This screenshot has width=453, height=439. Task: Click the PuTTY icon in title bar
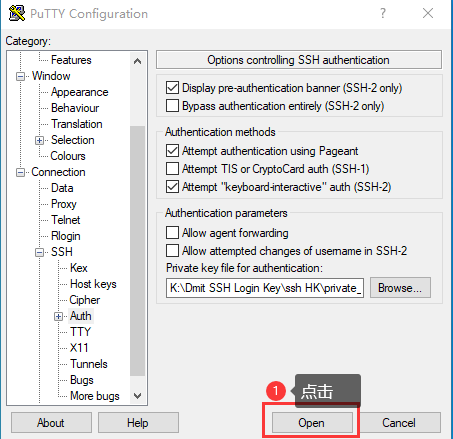point(17,13)
